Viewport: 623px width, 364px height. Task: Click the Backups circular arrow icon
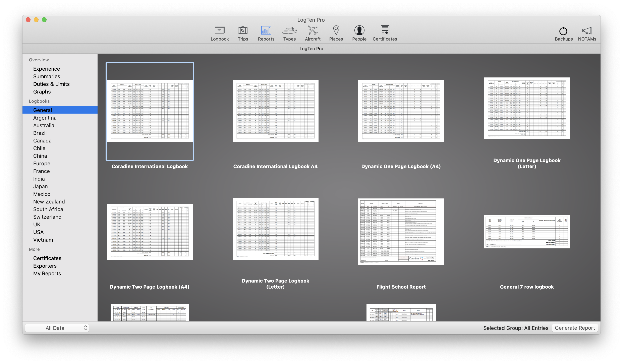[563, 31]
